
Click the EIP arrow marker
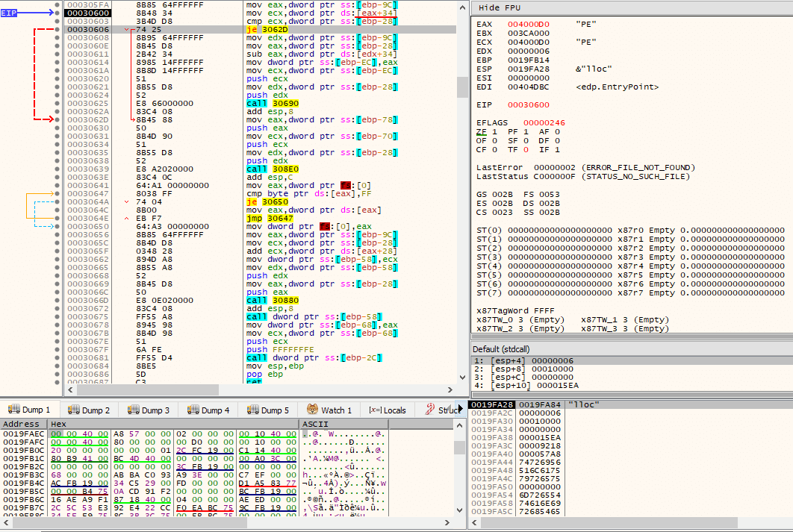point(27,13)
